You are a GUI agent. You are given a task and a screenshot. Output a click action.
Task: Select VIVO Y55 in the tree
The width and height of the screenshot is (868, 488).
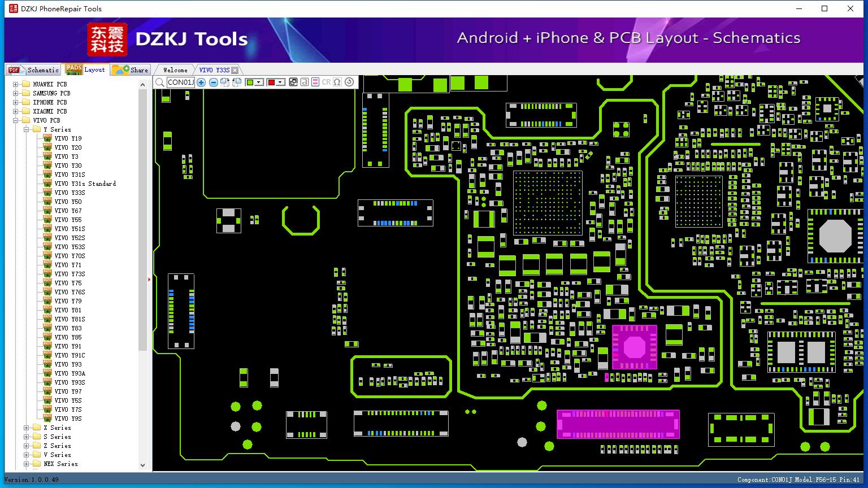(x=68, y=220)
